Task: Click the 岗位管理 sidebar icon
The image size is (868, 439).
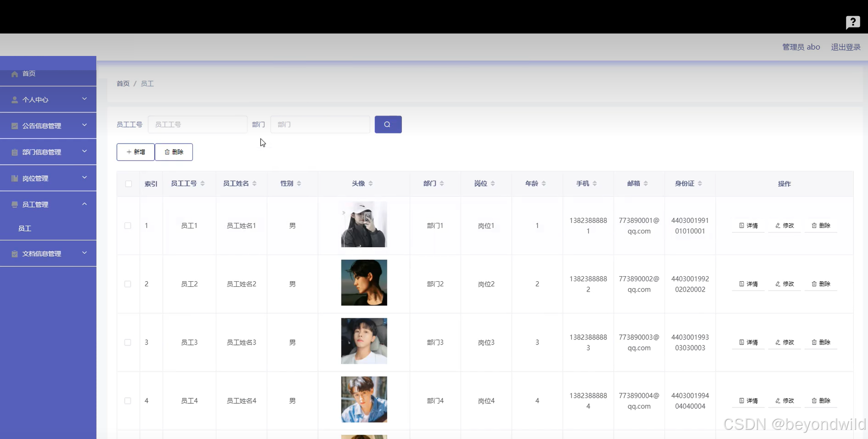Action: coord(15,178)
